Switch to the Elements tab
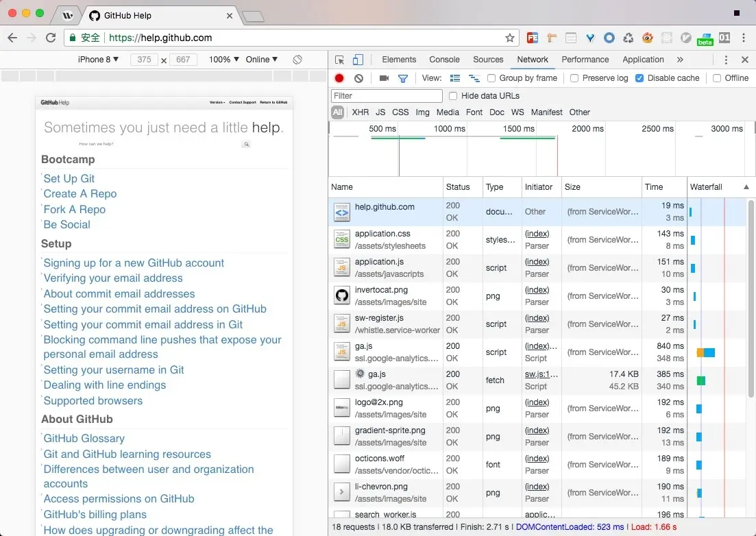 (x=399, y=59)
